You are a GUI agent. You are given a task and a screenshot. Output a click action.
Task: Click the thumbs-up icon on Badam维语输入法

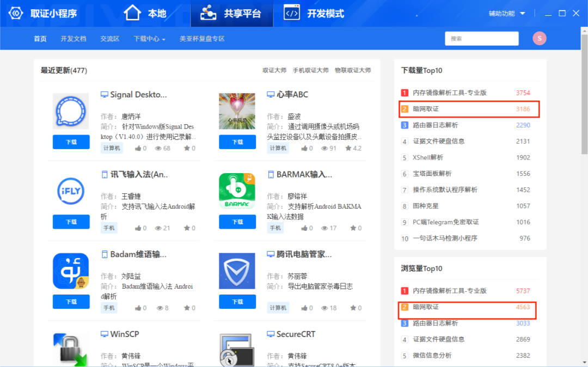[138, 308]
